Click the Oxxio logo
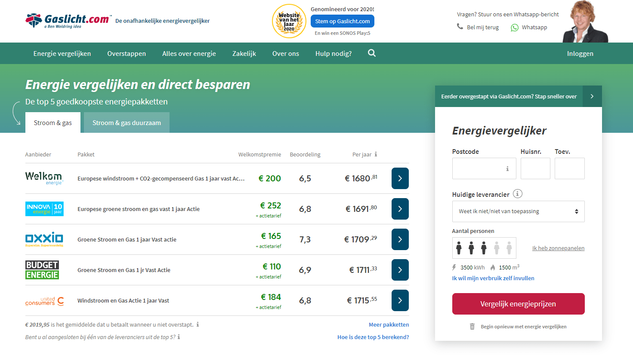 [44, 239]
